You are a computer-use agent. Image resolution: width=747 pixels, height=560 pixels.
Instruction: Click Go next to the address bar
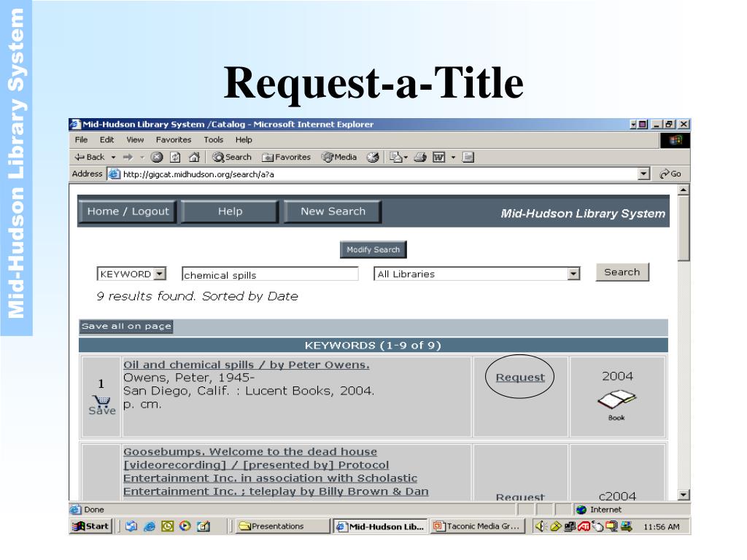click(x=670, y=174)
